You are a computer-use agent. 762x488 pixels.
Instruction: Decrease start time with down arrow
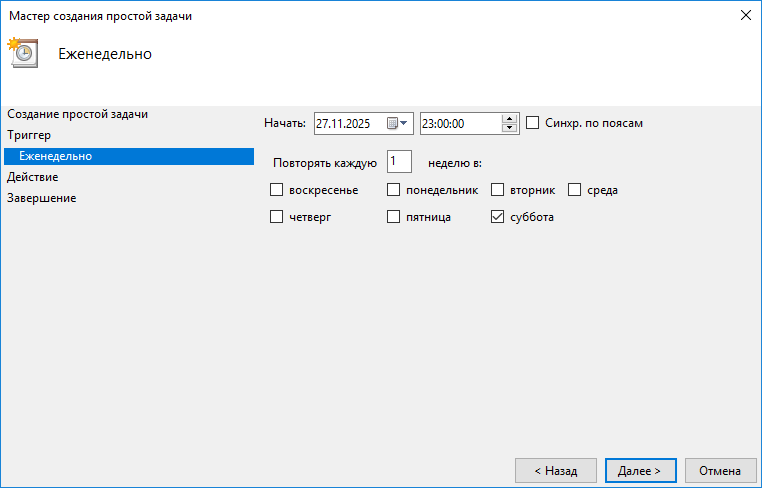509,128
